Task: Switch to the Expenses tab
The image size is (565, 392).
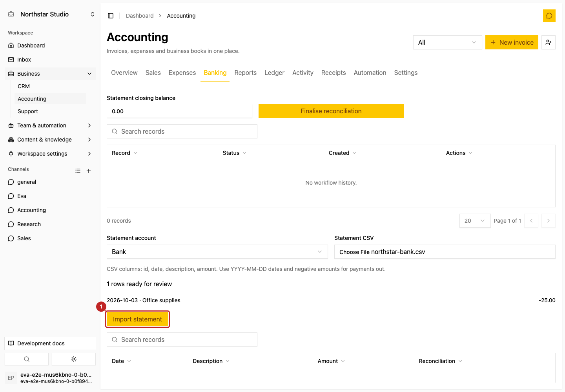Action: click(182, 73)
